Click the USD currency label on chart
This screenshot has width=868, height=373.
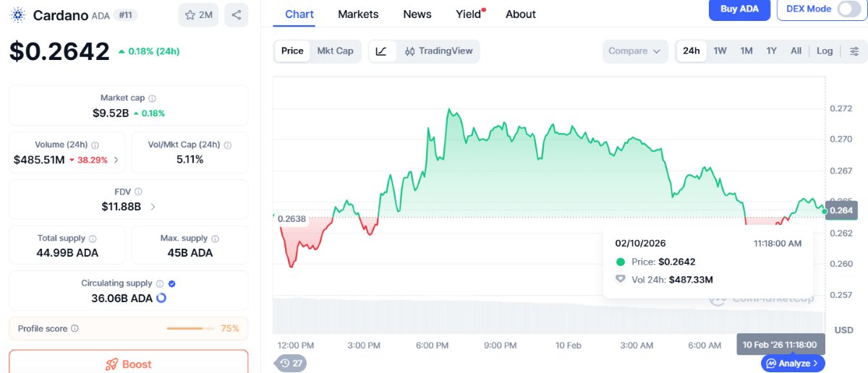tap(843, 330)
